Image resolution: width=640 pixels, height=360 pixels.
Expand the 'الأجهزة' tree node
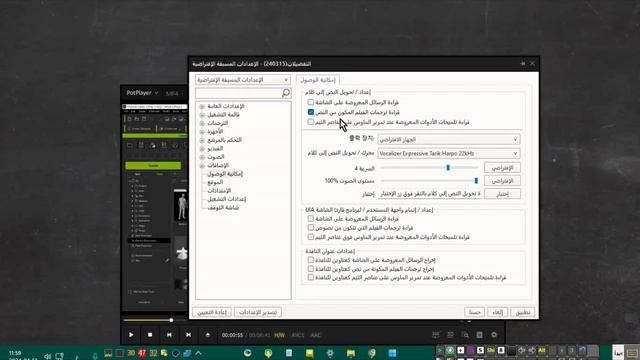coord(202,132)
